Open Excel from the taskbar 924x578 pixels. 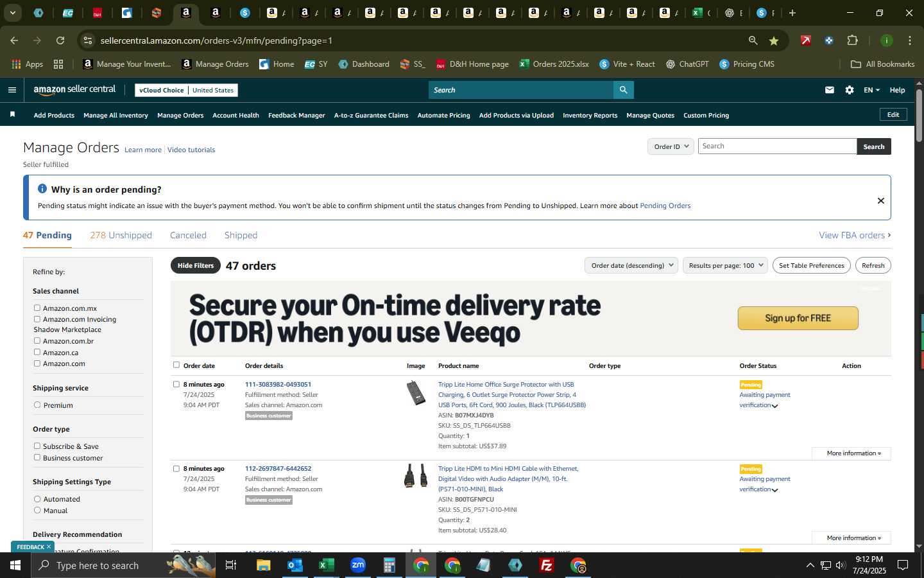(326, 565)
